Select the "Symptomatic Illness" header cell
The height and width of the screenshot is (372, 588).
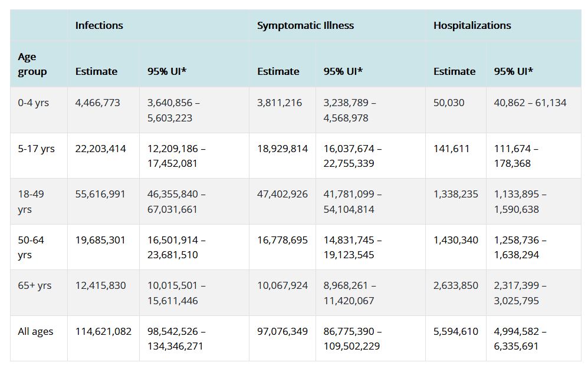(306, 25)
